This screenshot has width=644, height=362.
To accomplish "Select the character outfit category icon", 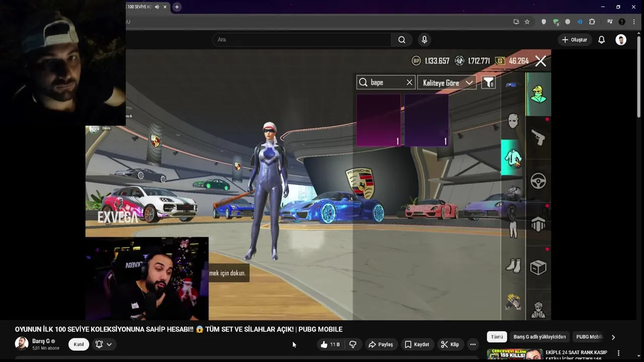I will [538, 94].
